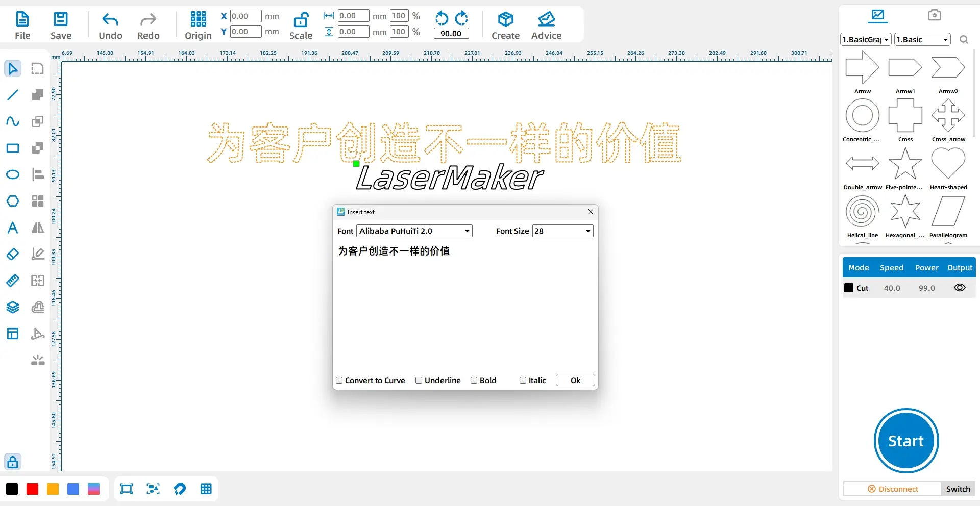
Task: Select the line drawing tool
Action: tap(13, 95)
